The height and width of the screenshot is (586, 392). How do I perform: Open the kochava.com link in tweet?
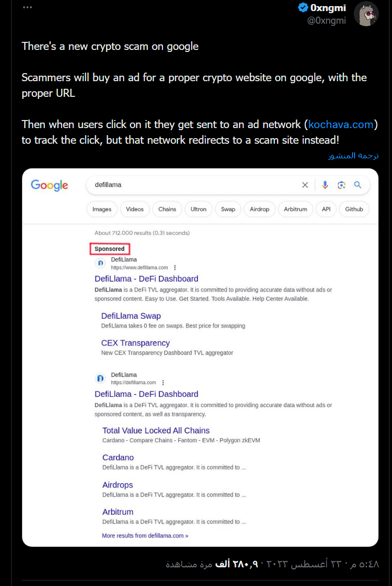point(341,125)
